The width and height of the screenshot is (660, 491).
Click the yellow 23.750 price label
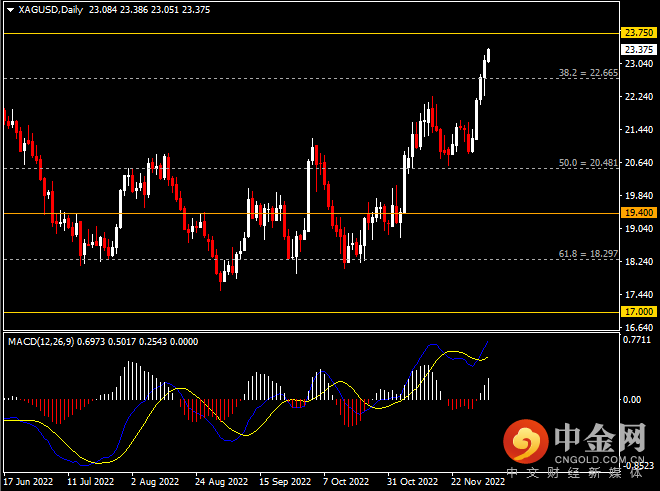[x=638, y=33]
